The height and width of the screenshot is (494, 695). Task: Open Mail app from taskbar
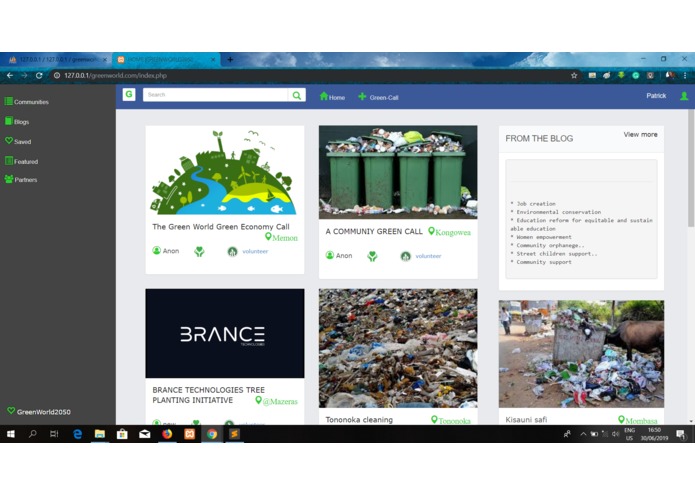tap(144, 434)
